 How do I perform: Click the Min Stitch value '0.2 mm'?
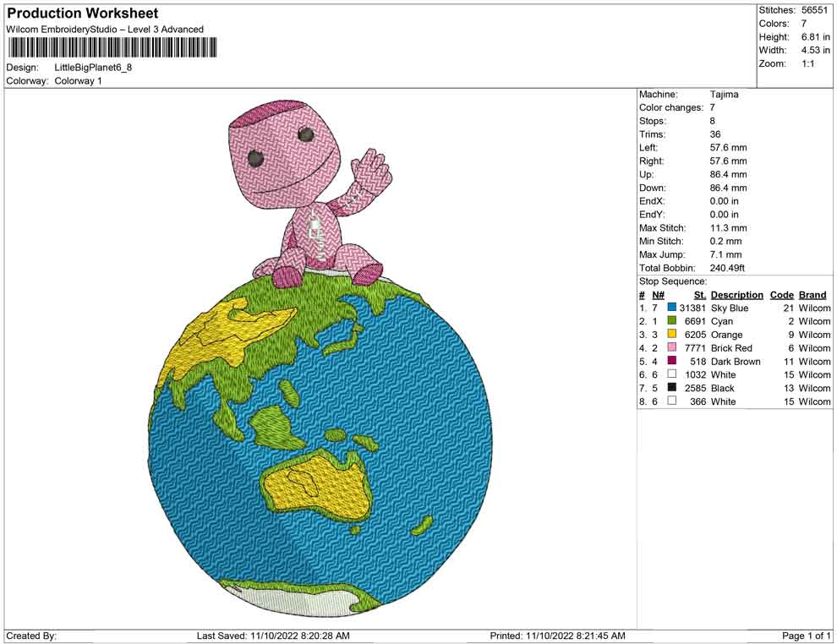tap(725, 241)
